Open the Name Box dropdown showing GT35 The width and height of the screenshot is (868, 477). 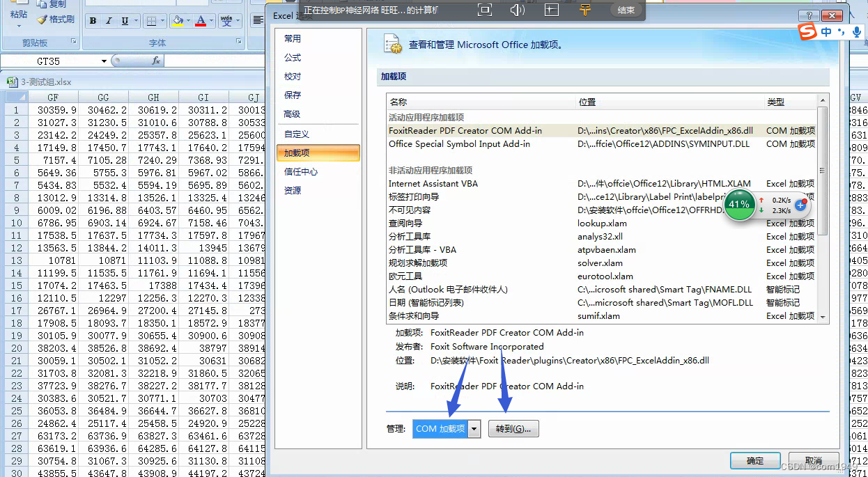pos(104,61)
